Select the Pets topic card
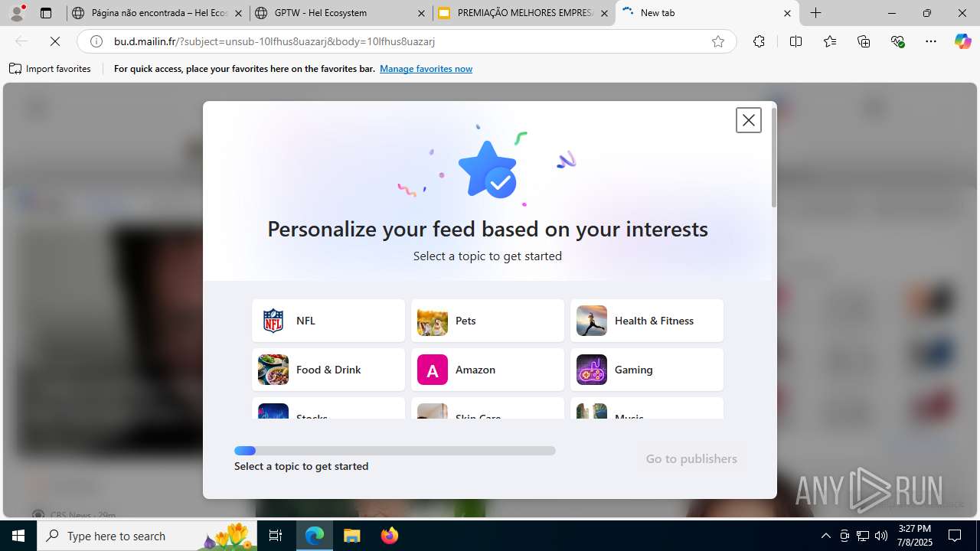 (488, 321)
